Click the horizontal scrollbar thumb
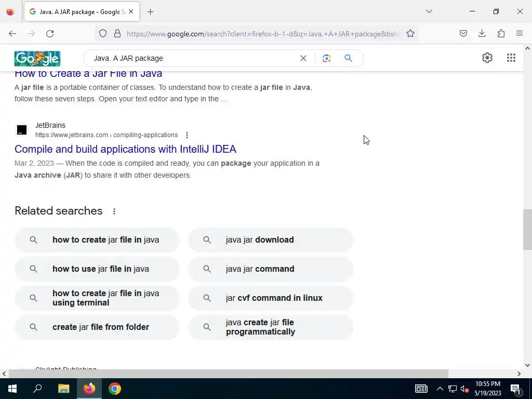Image resolution: width=532 pixels, height=399 pixels. (x=229, y=374)
